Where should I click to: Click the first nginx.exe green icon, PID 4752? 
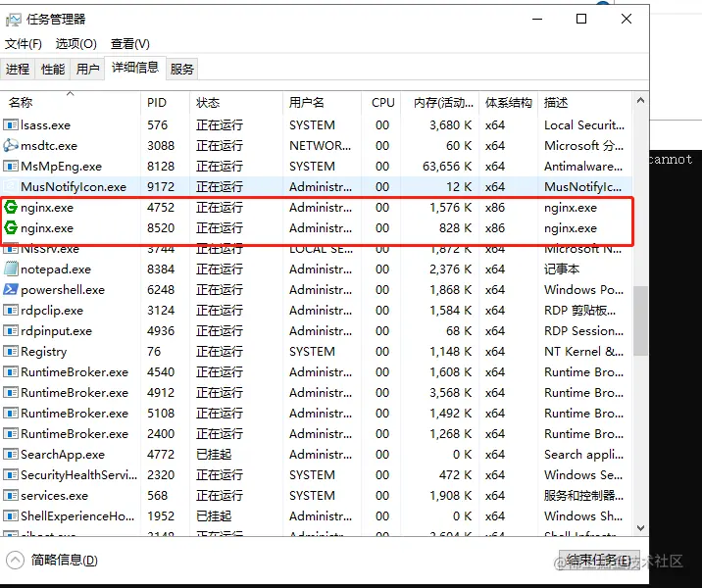coord(11,207)
